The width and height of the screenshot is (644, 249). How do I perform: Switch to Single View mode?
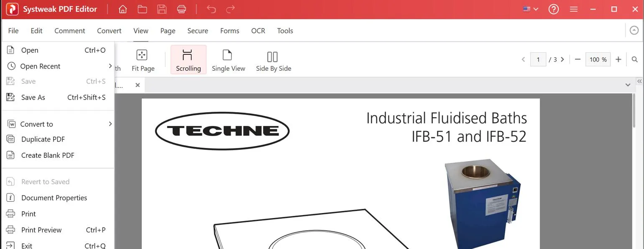point(228,60)
